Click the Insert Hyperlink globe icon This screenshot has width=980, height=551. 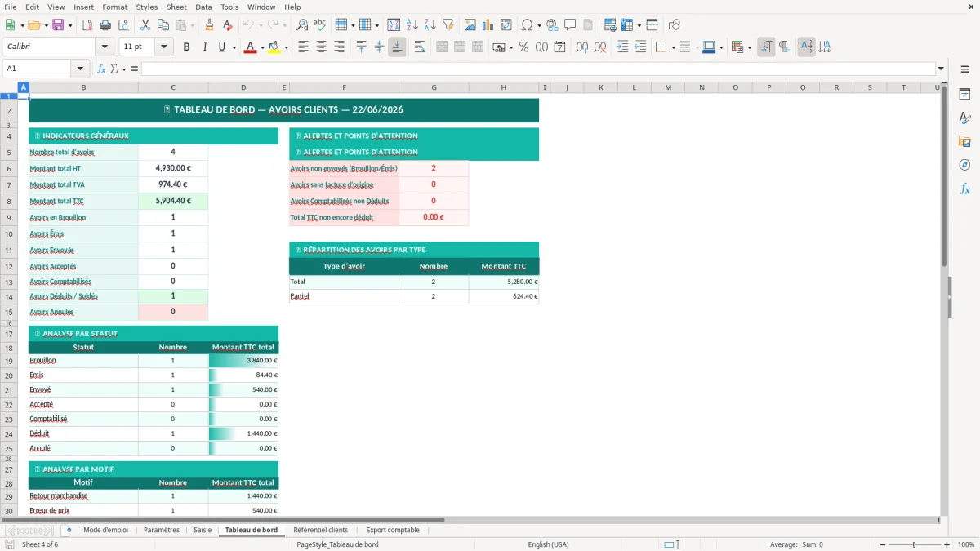pyautogui.click(x=552, y=25)
